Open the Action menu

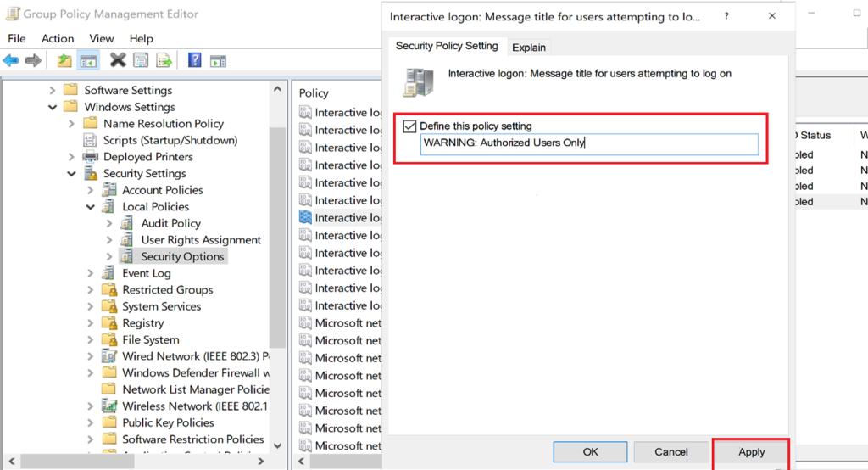[x=58, y=38]
